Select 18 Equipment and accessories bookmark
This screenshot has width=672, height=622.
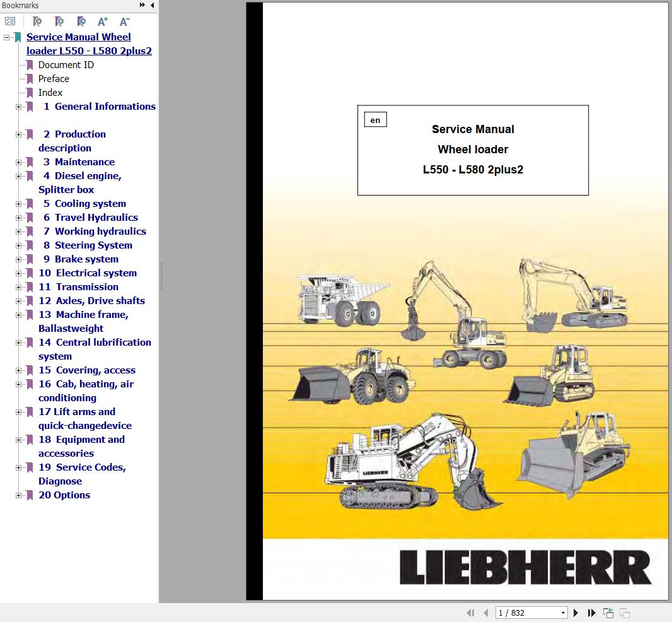click(81, 446)
